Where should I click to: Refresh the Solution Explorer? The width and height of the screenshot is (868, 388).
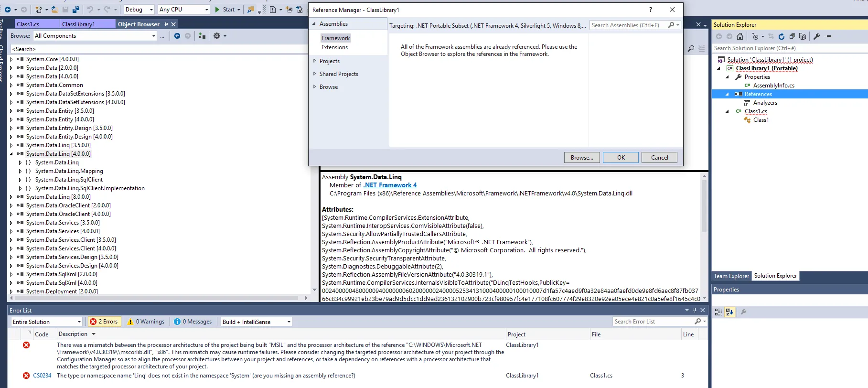[x=782, y=36]
